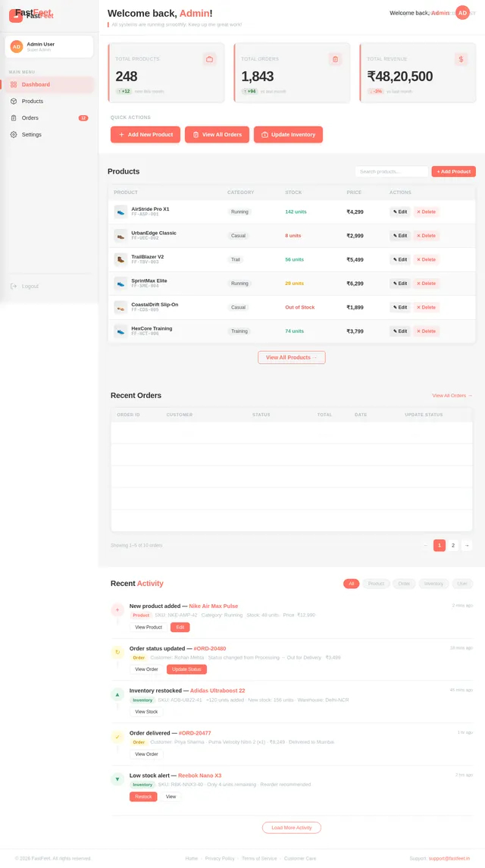This screenshot has height=868, width=485.
Task: Click the Orders clipboard icon in sidebar
Action: [x=14, y=118]
